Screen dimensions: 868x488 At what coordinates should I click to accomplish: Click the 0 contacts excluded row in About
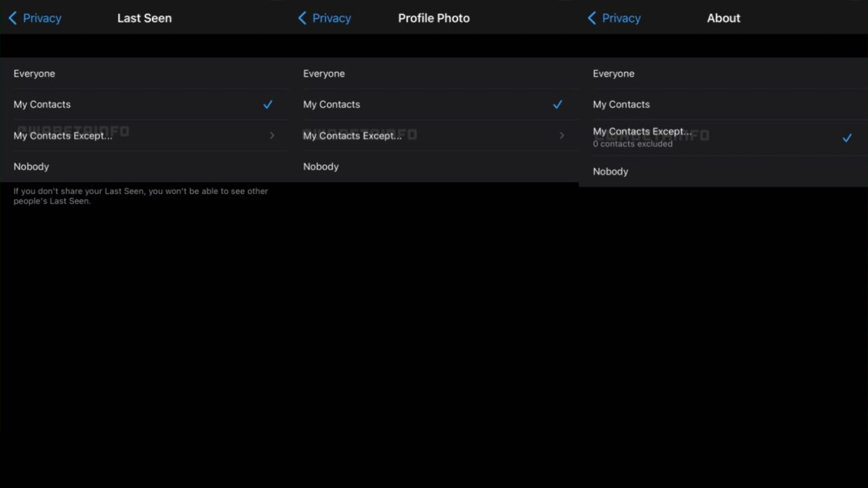[632, 144]
